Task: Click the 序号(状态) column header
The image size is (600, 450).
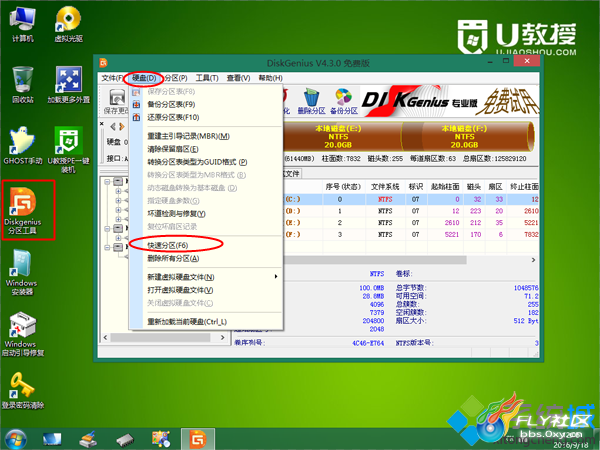Action: (343, 187)
